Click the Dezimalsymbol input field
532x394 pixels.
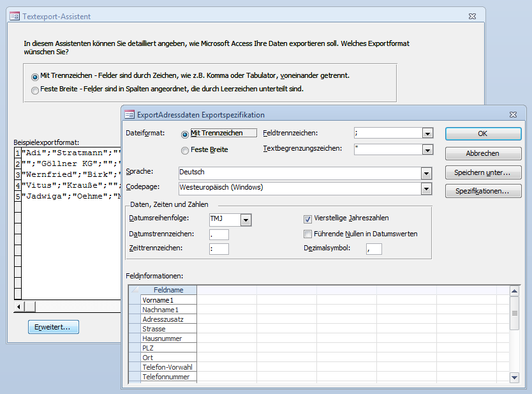click(x=374, y=249)
